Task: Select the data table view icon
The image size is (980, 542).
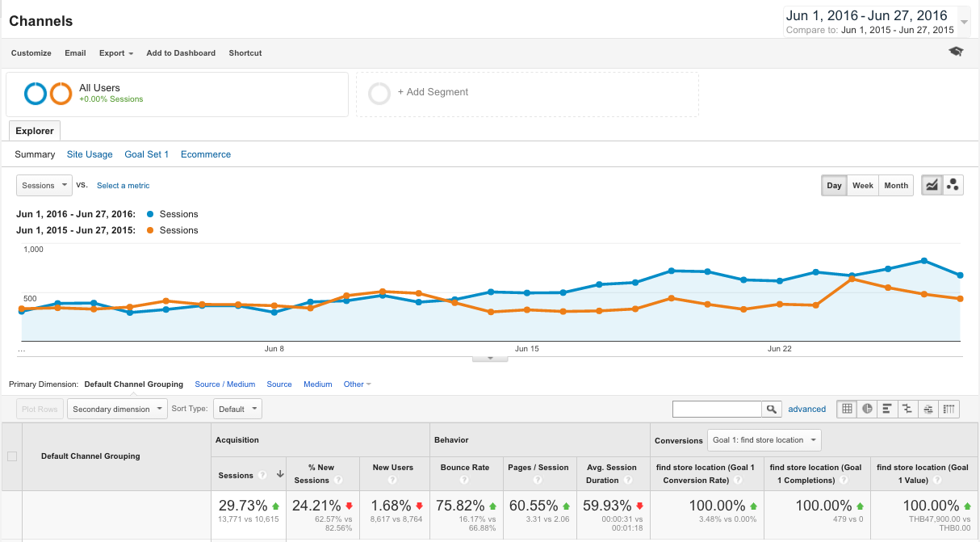Action: [x=847, y=409]
